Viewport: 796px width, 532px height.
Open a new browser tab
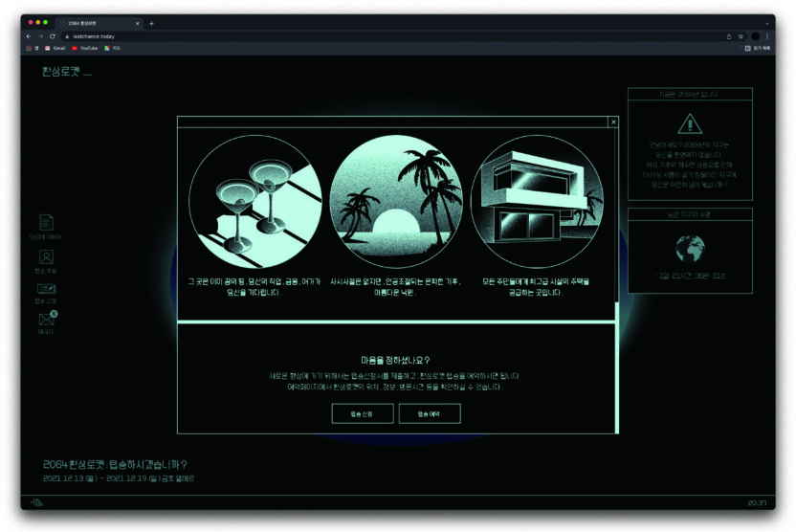pyautogui.click(x=151, y=23)
